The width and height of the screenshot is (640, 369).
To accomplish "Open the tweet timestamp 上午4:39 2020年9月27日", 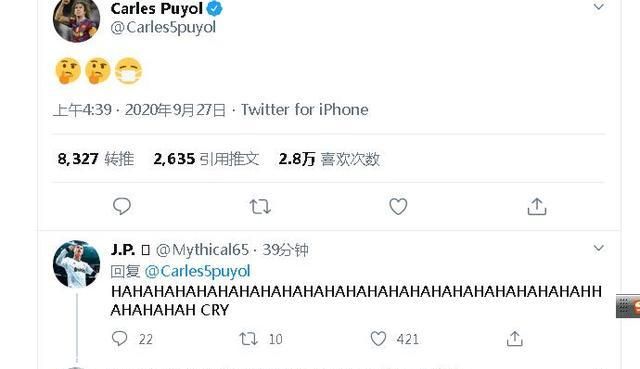I will (x=139, y=110).
